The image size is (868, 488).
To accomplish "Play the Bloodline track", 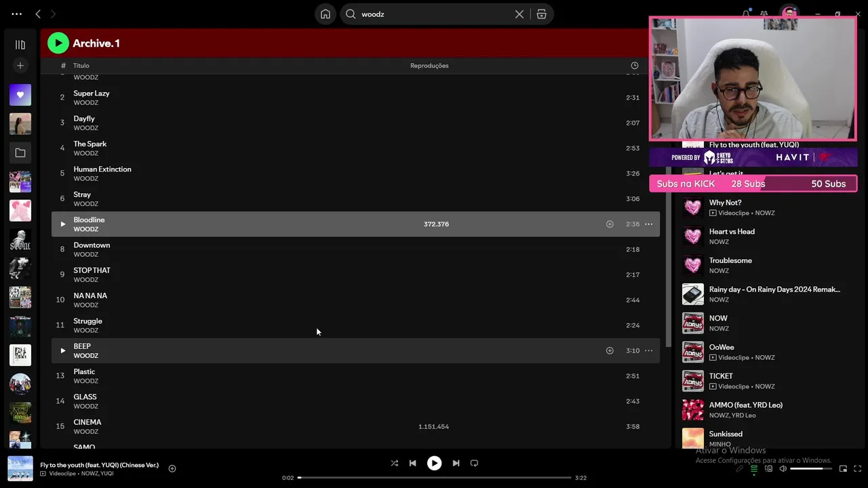I will click(62, 224).
